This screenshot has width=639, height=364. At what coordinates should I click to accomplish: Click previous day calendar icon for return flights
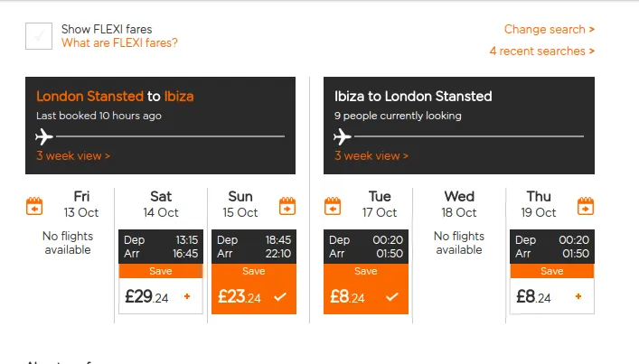pyautogui.click(x=333, y=207)
